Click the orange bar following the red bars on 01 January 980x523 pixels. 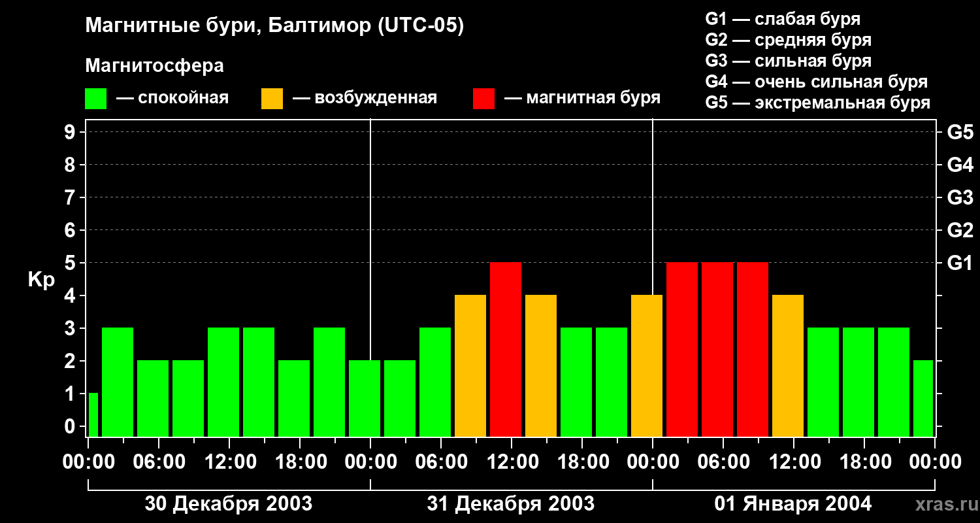tap(788, 366)
